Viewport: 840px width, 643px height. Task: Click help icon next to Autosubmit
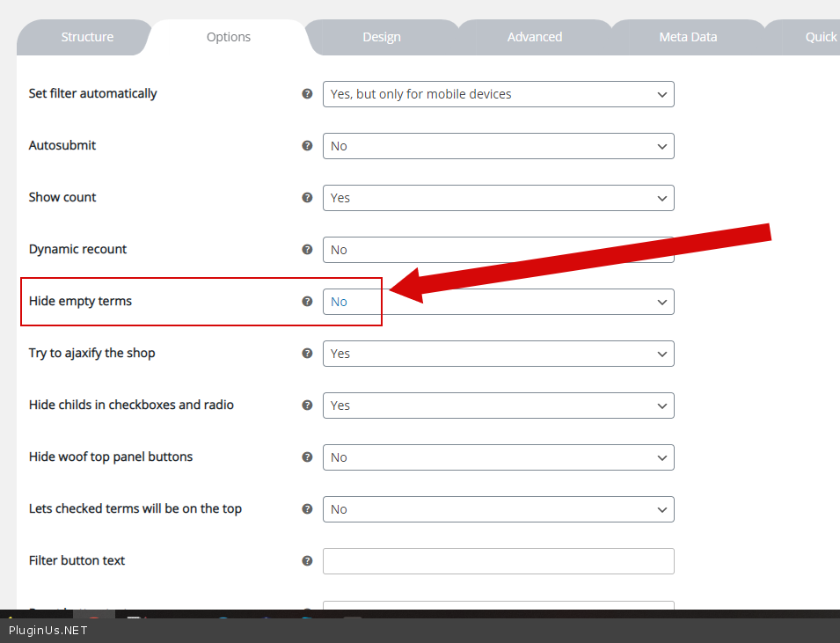[x=307, y=145]
